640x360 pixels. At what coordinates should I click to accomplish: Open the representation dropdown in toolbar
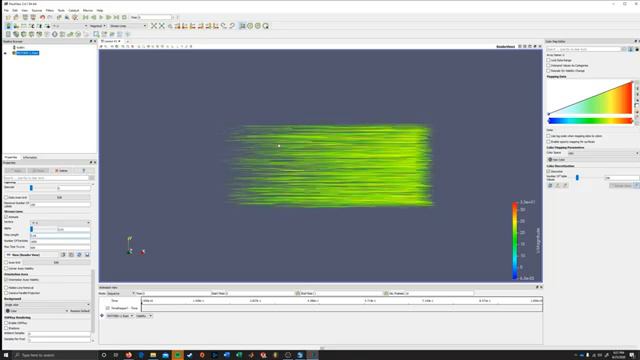pos(128,26)
